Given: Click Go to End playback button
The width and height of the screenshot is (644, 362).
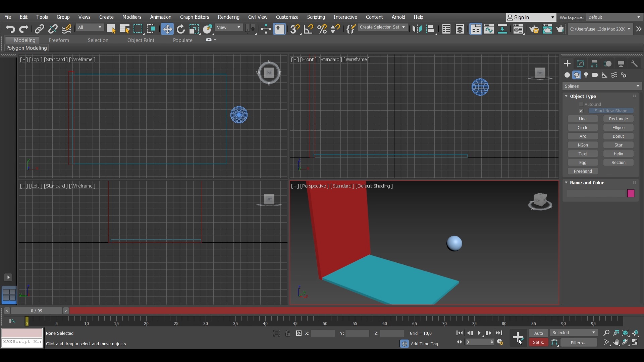Looking at the screenshot, I should pos(499,333).
